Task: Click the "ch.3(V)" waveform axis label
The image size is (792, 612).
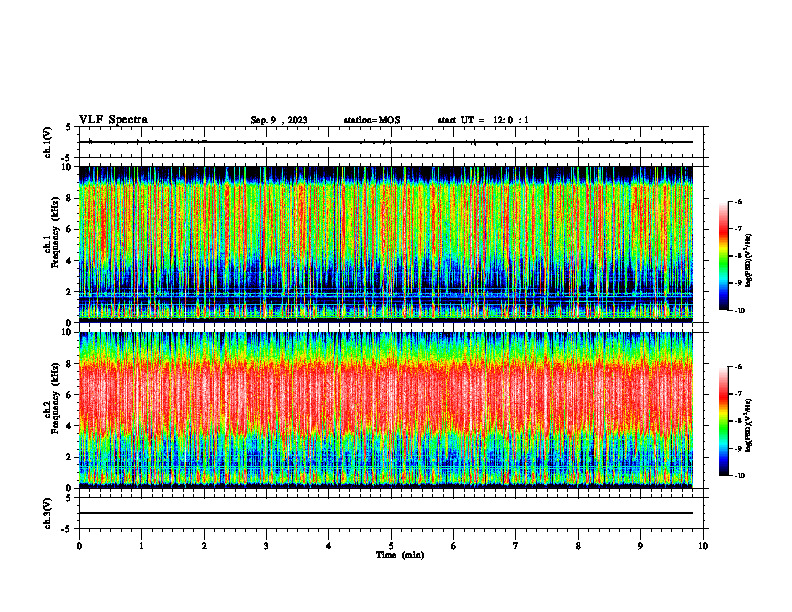Action: 48,513
